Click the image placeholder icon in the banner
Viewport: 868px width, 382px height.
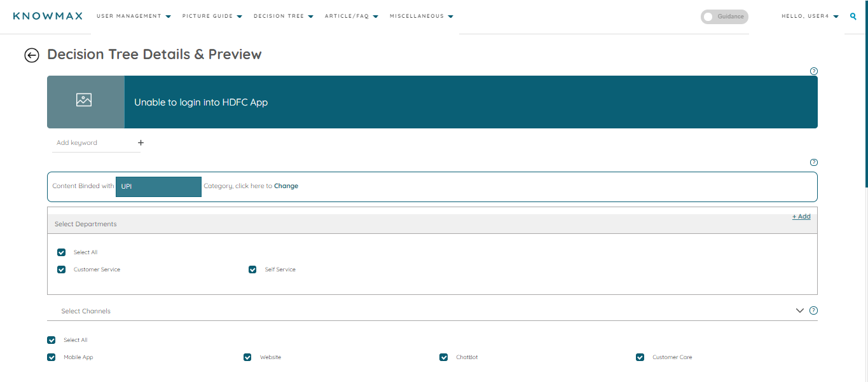coord(84,100)
